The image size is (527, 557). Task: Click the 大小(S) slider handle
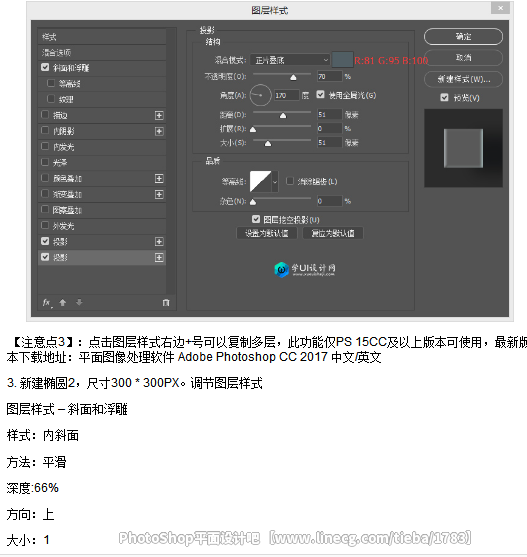(268, 144)
